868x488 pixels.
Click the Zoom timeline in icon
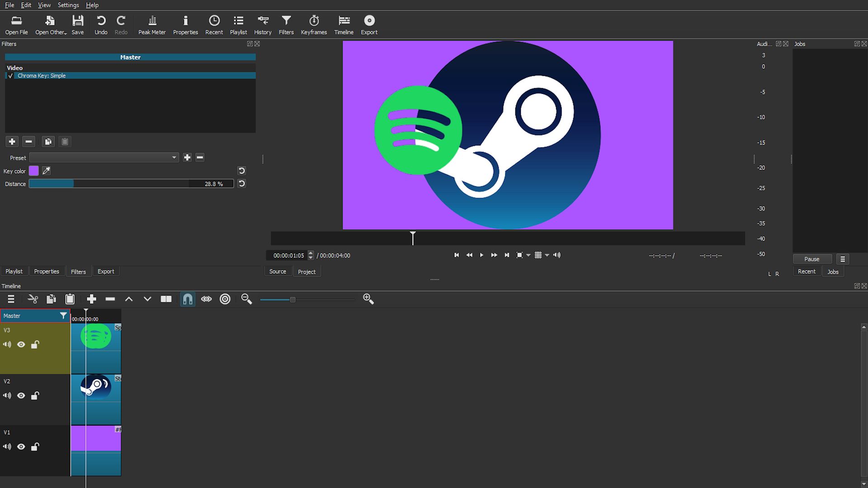[x=368, y=299]
